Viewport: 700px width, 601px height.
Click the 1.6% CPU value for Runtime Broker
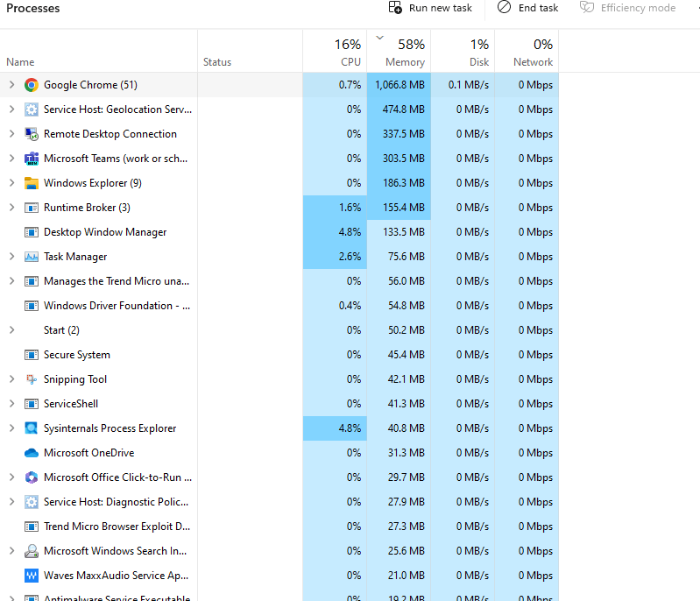pos(350,208)
